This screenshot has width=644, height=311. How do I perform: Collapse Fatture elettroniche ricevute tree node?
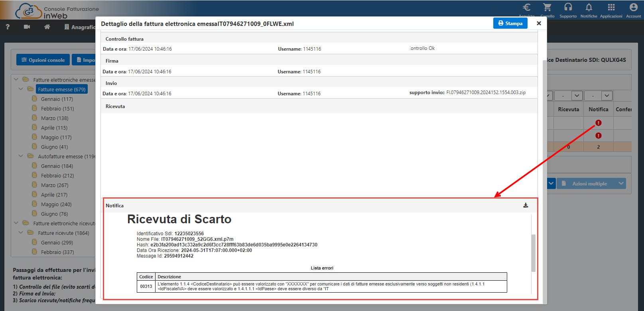pyautogui.click(x=16, y=223)
